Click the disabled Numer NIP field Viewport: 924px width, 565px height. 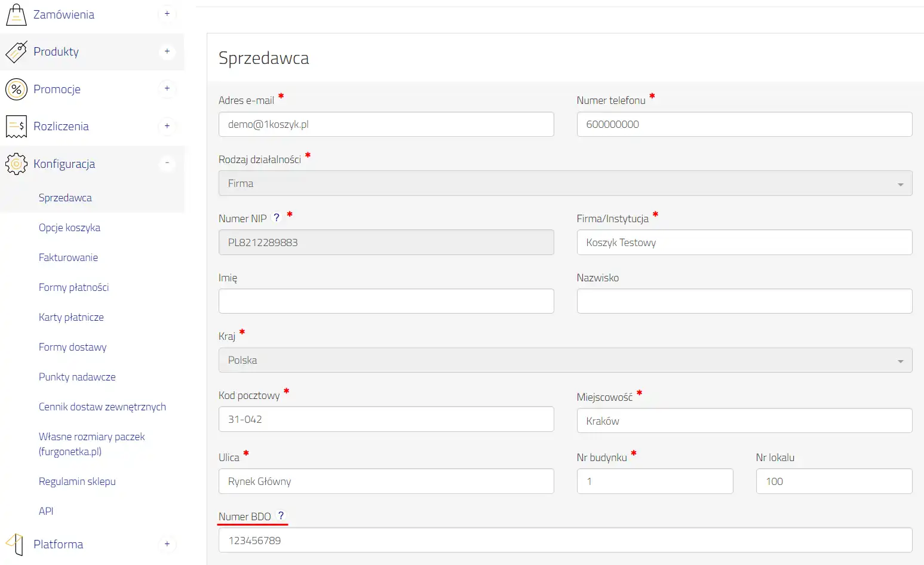[386, 242]
